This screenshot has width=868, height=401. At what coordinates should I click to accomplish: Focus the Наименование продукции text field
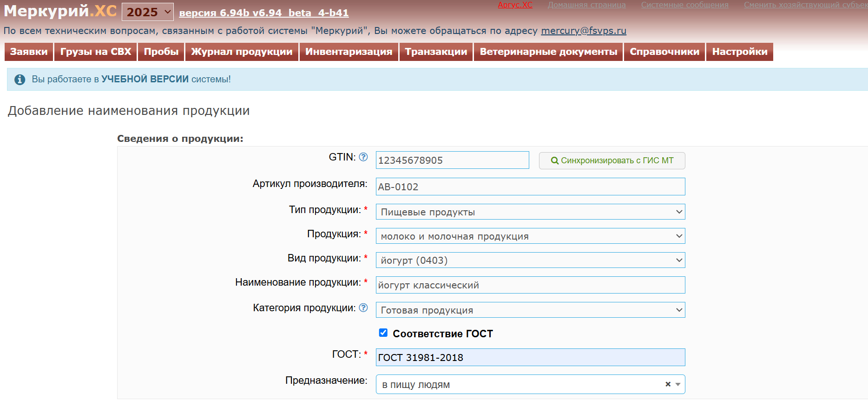(x=530, y=285)
